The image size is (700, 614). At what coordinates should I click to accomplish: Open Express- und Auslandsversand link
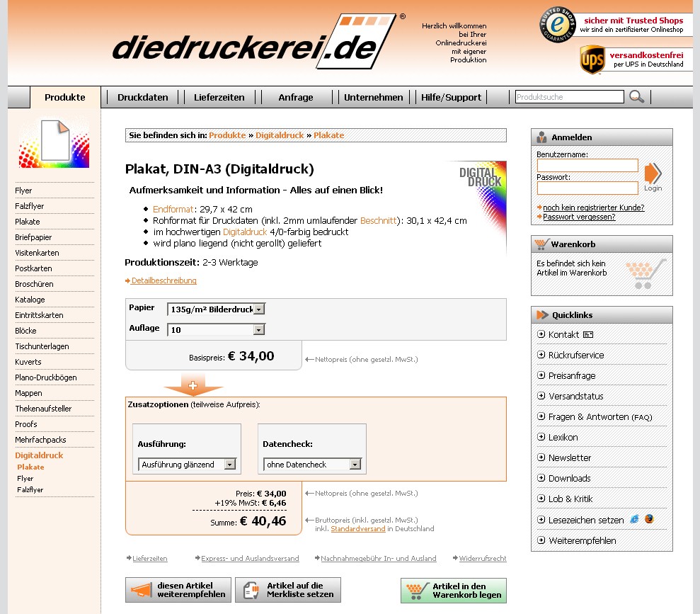pos(250,558)
